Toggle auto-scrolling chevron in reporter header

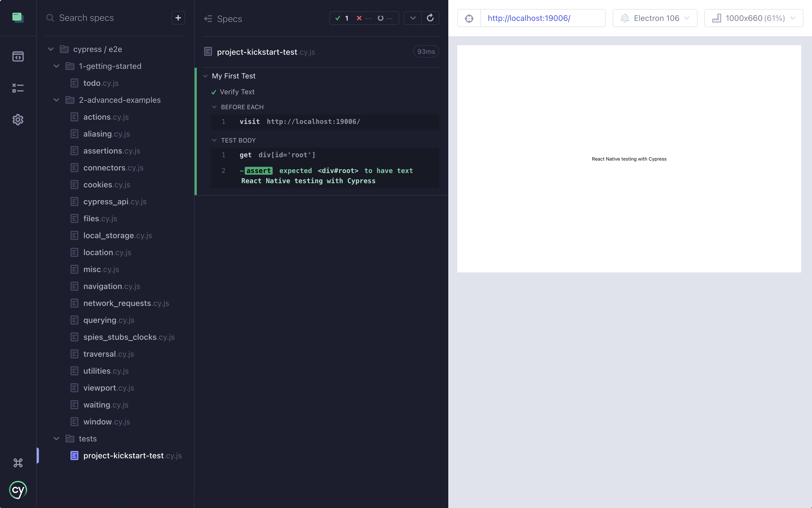coord(413,18)
